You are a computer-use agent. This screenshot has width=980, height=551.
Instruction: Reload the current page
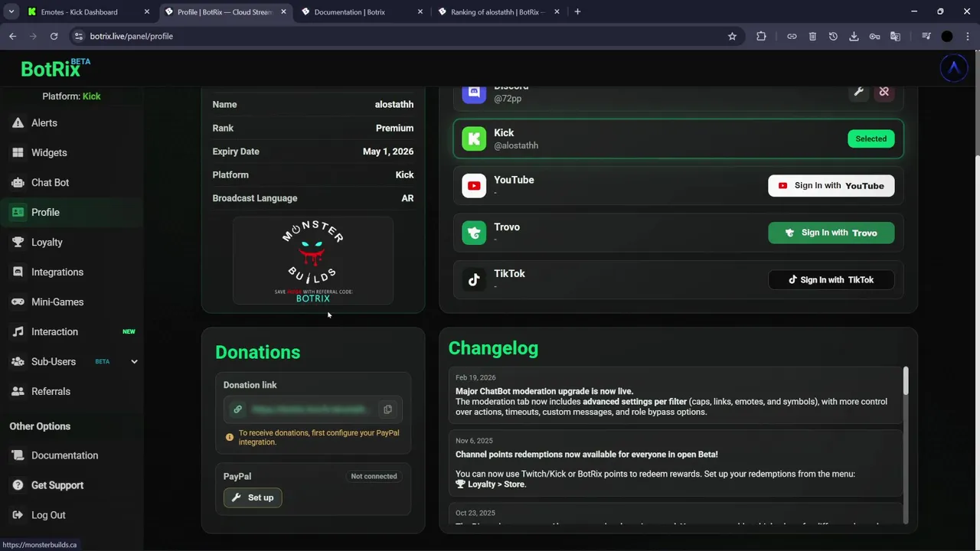click(x=54, y=36)
